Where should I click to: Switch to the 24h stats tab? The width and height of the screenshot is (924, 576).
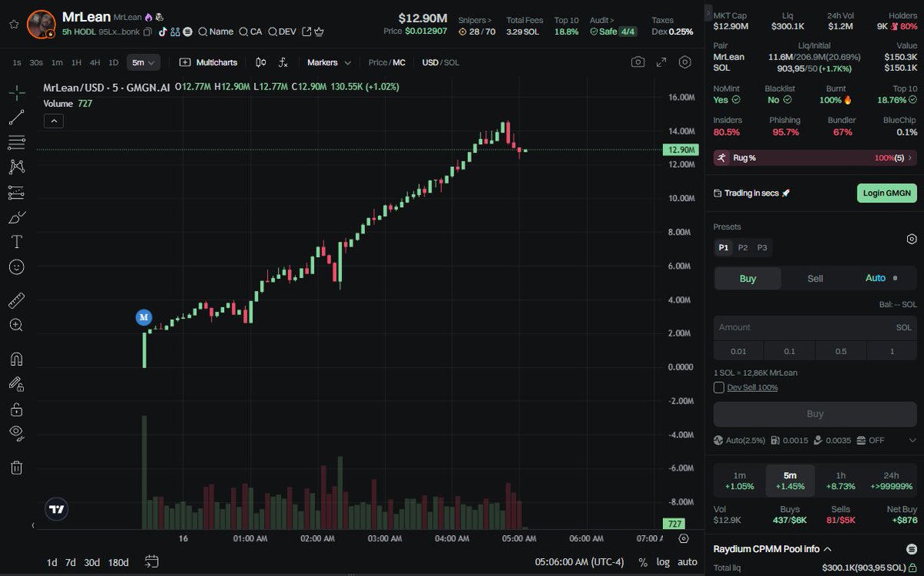pos(892,481)
